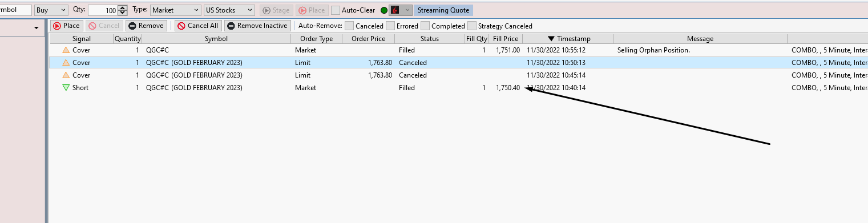Screen dimensions: 868x223
Task: Click the green connection status indicator
Action: (x=384, y=10)
